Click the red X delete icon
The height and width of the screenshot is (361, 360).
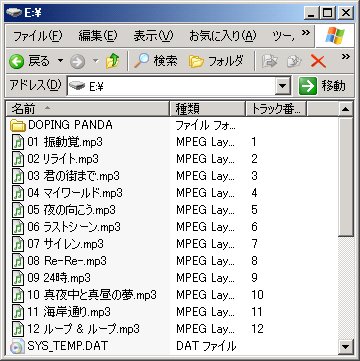click(318, 62)
